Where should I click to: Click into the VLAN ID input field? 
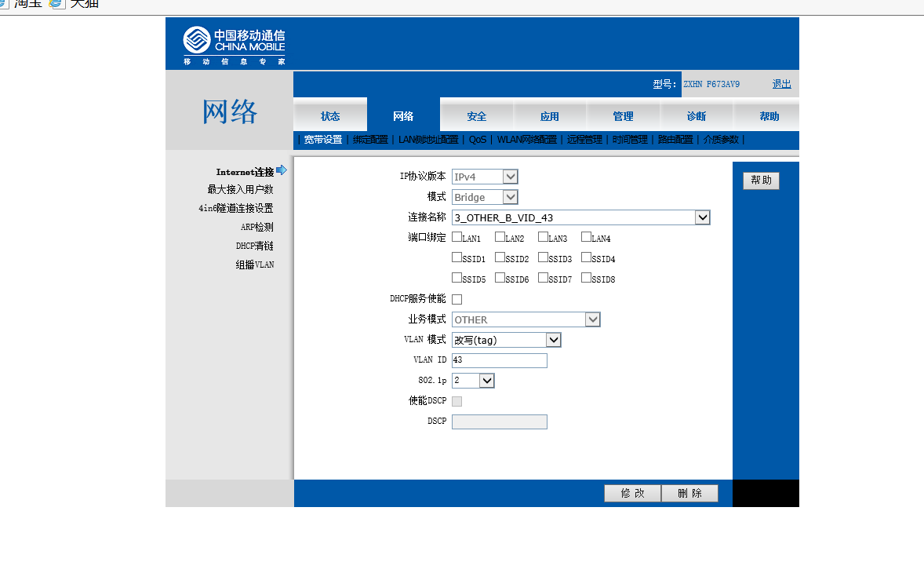499,360
